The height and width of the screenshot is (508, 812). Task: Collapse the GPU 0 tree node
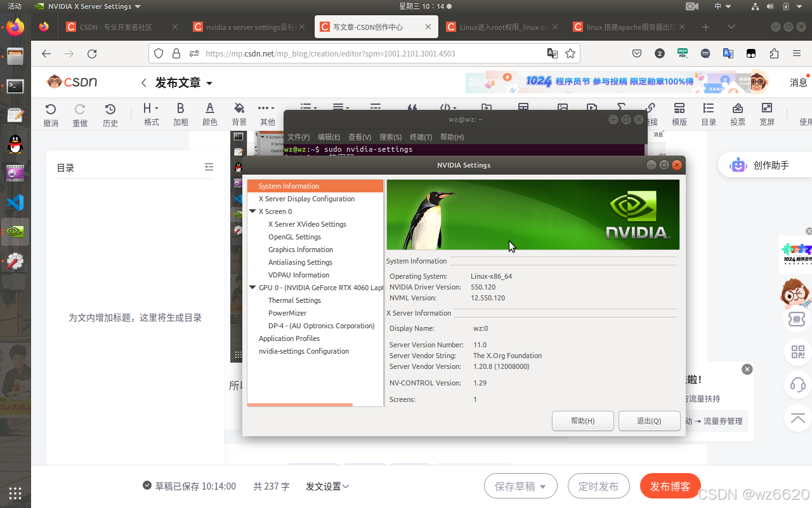coord(252,288)
